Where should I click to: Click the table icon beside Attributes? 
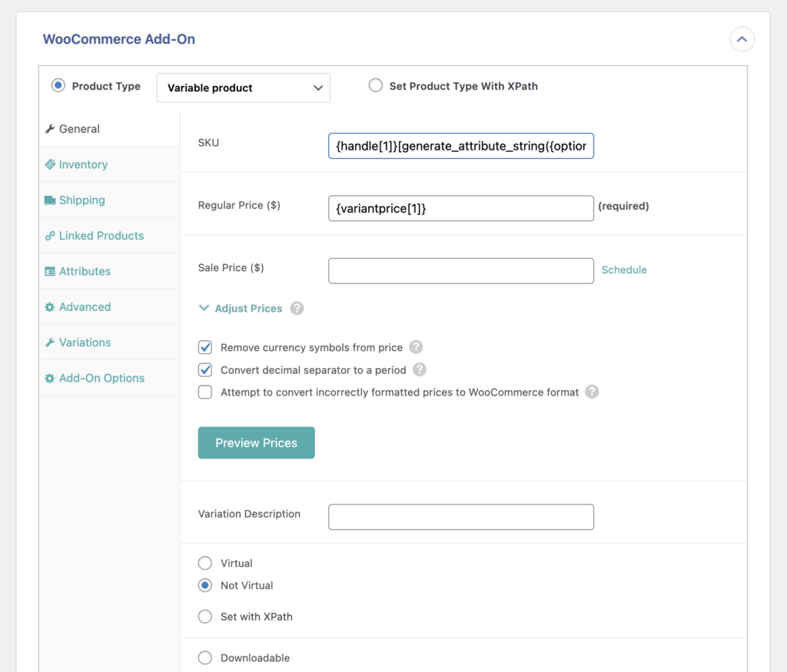click(51, 271)
